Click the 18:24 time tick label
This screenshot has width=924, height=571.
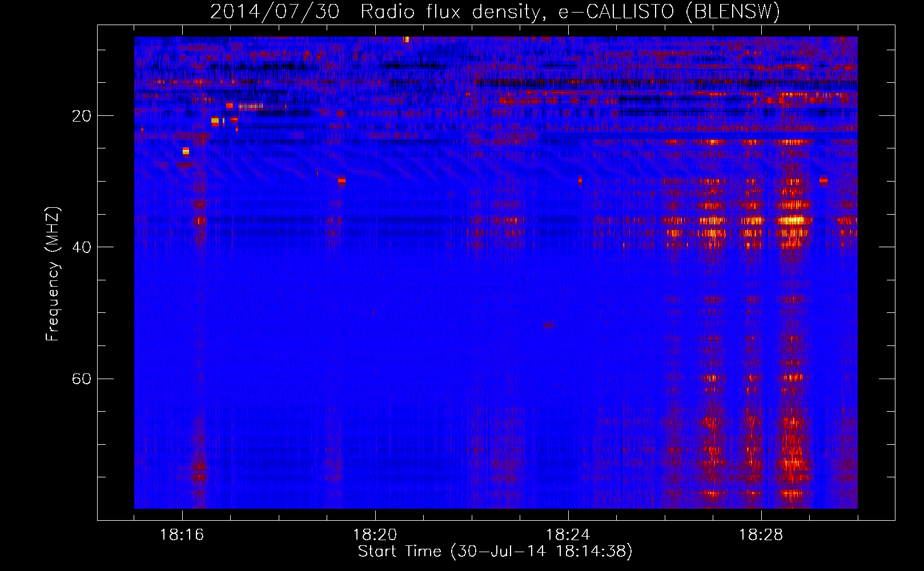(568, 535)
